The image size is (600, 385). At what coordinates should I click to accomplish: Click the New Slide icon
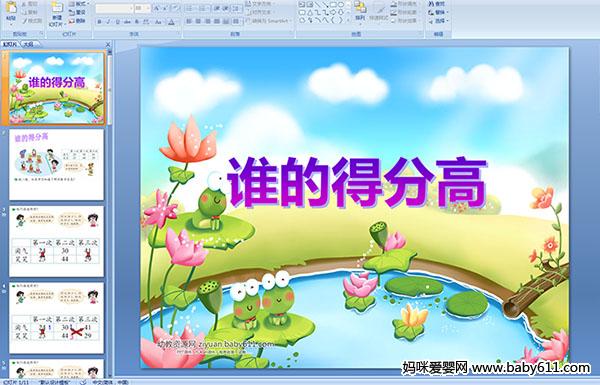coord(57,8)
